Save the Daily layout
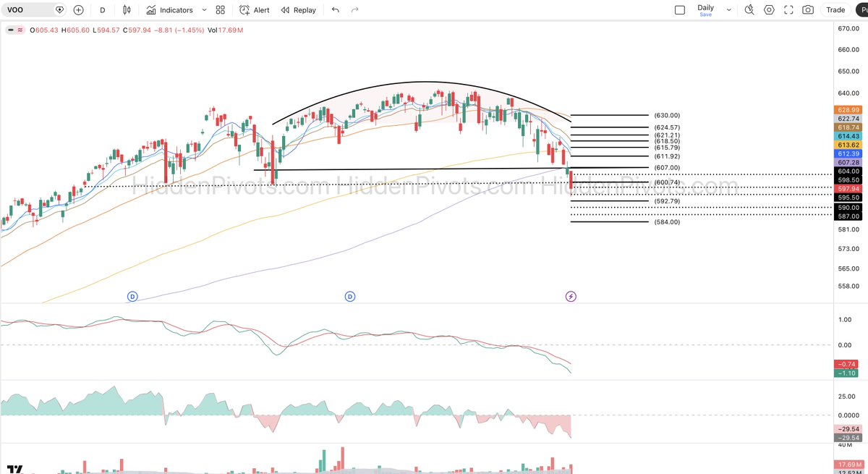The width and height of the screenshot is (868, 474). (x=705, y=14)
